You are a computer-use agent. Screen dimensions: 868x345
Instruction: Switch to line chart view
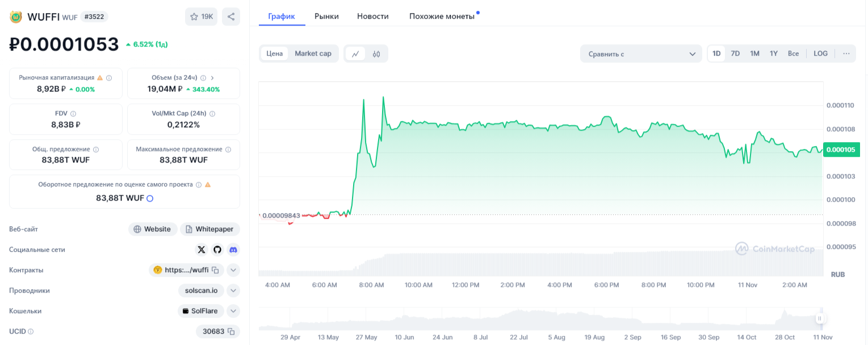(x=355, y=54)
